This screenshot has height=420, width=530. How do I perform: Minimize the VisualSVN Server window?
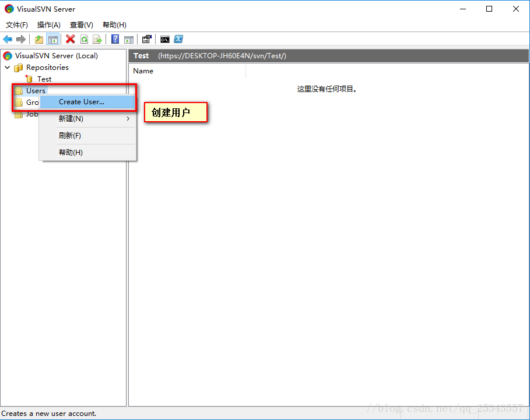click(463, 9)
